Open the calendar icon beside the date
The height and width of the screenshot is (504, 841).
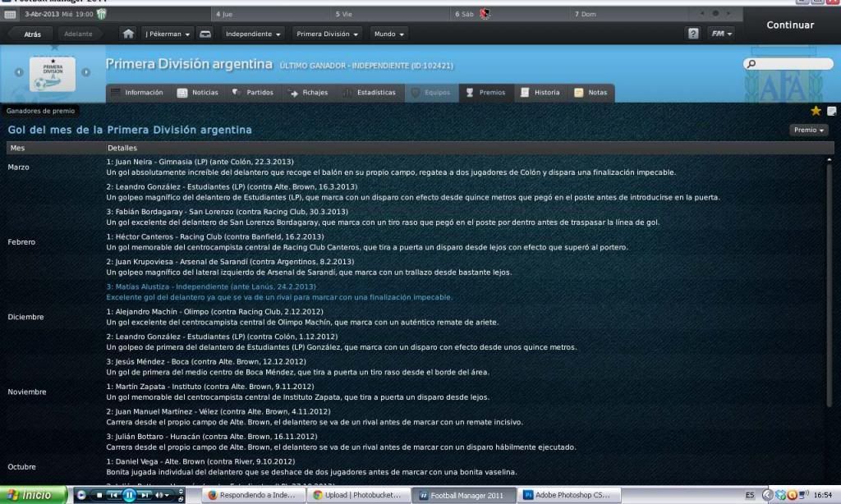[x=10, y=15]
